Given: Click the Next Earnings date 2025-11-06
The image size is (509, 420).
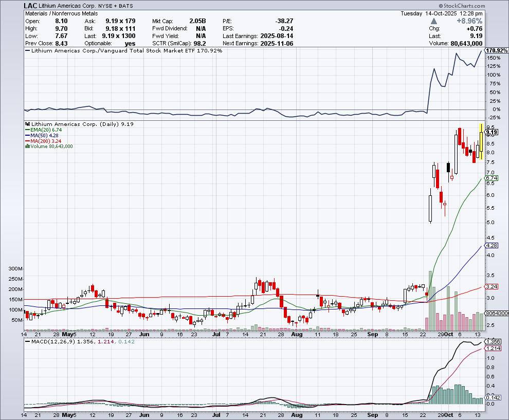Looking at the screenshot, I should (x=277, y=44).
